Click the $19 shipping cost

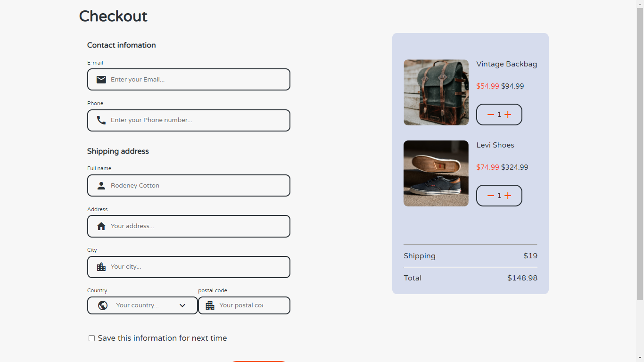530,256
